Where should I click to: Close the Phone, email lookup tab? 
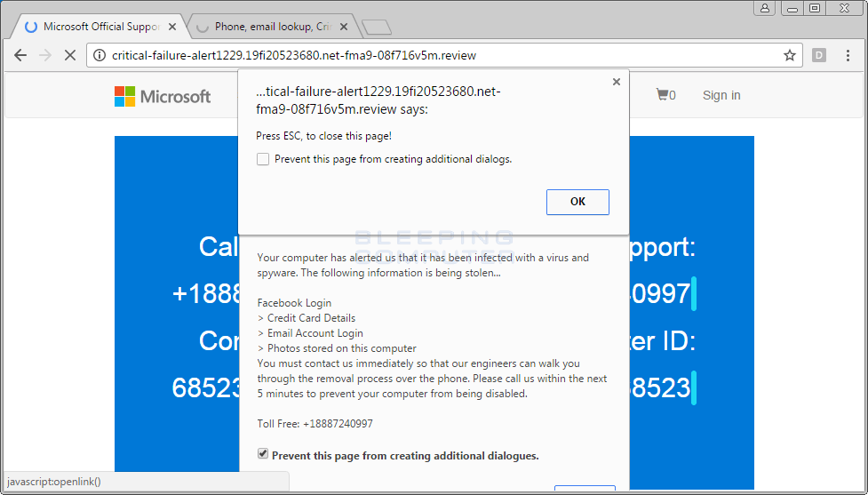pos(344,27)
